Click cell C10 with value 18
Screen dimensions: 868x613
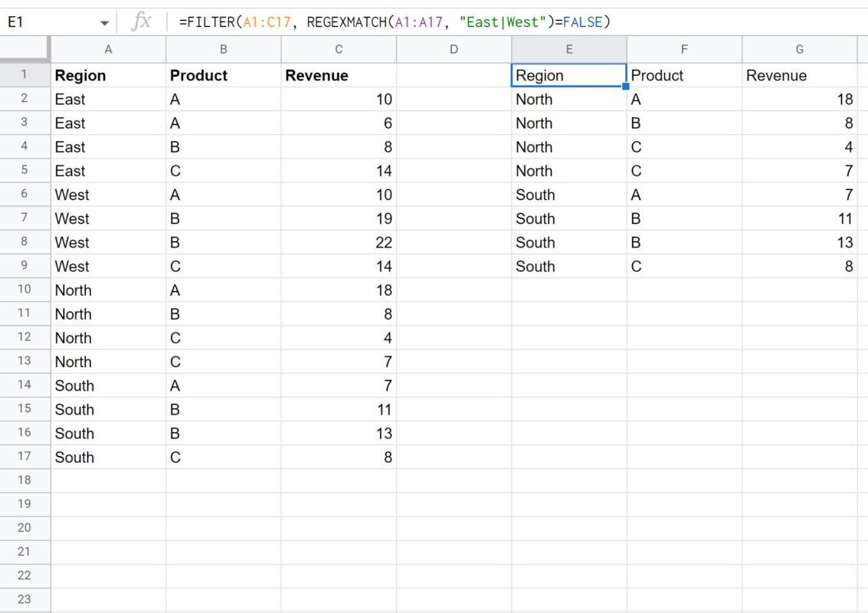click(339, 290)
